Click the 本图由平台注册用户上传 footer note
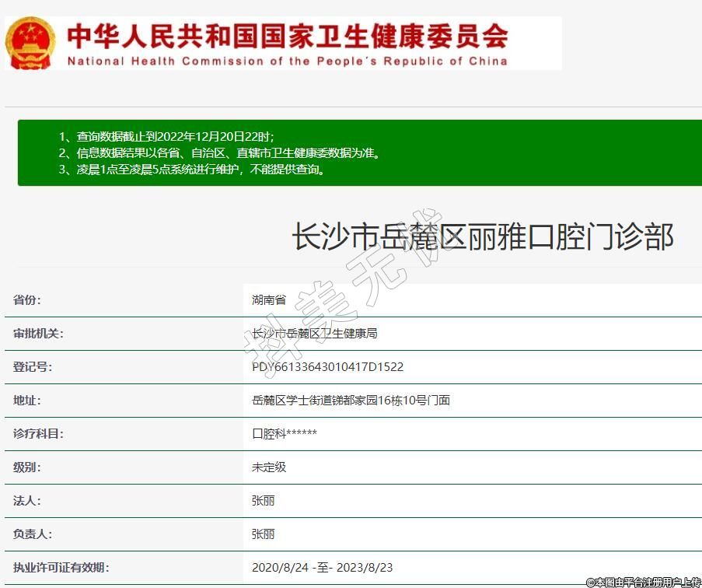The width and height of the screenshot is (702, 588). (x=643, y=582)
